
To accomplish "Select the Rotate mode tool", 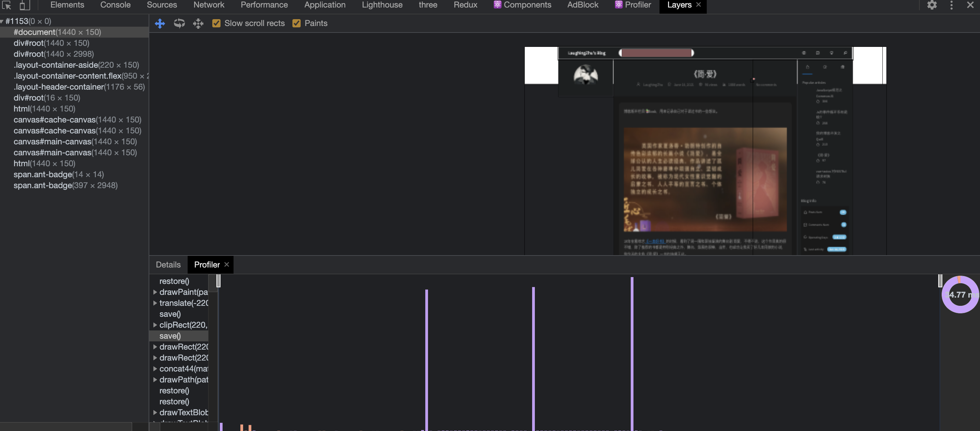I will point(179,24).
